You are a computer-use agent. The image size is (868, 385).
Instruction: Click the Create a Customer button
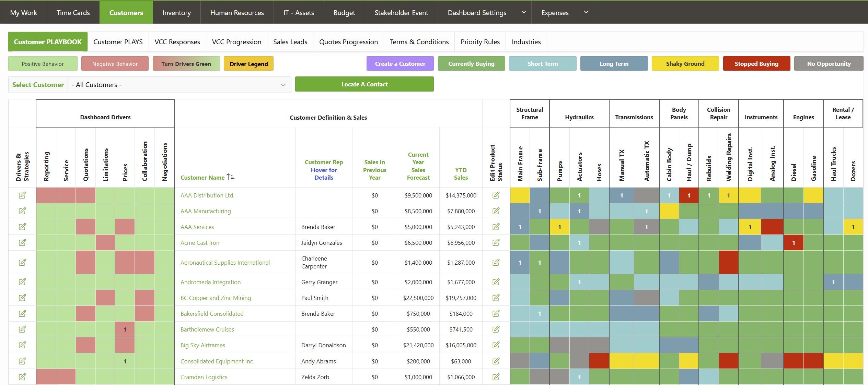coord(400,64)
